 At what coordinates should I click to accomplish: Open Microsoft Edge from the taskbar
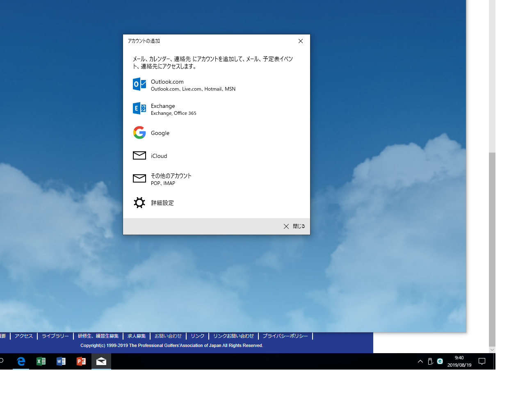(x=21, y=361)
